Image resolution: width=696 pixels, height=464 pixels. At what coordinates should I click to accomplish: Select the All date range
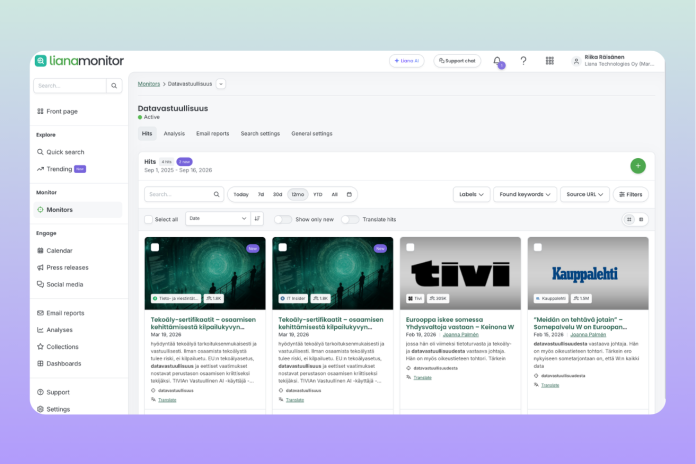(335, 194)
